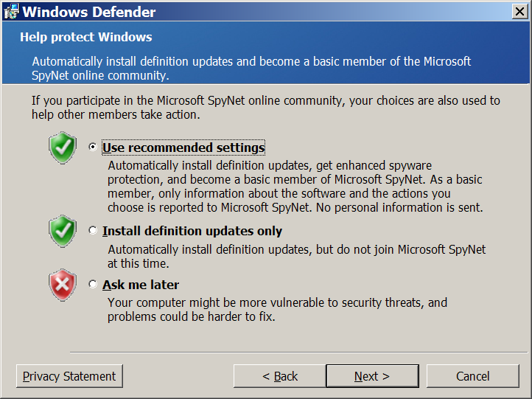The height and width of the screenshot is (399, 532).
Task: Proceed using the Next > button
Action: pos(372,376)
